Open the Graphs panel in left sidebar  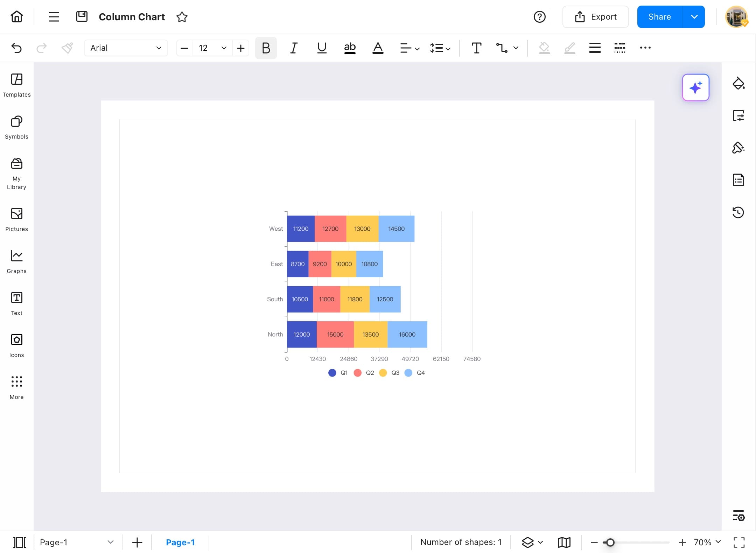(x=16, y=260)
